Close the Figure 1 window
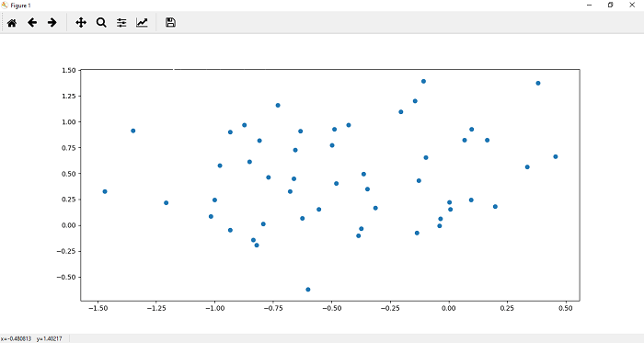644x343 pixels. [x=632, y=5]
